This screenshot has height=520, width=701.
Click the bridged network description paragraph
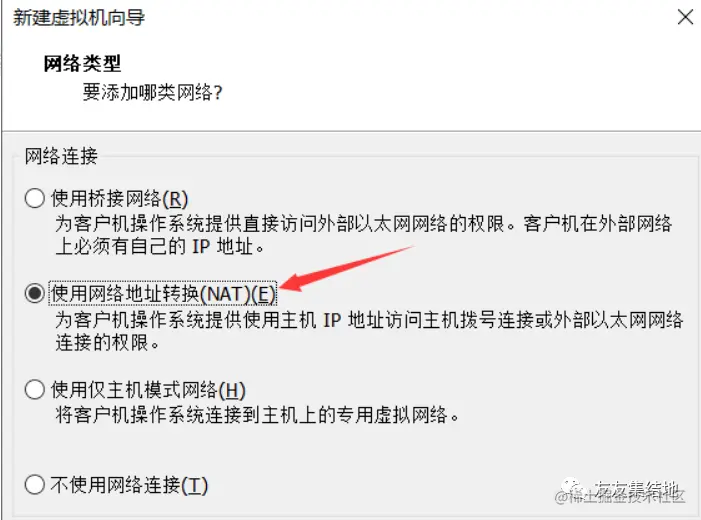[363, 235]
